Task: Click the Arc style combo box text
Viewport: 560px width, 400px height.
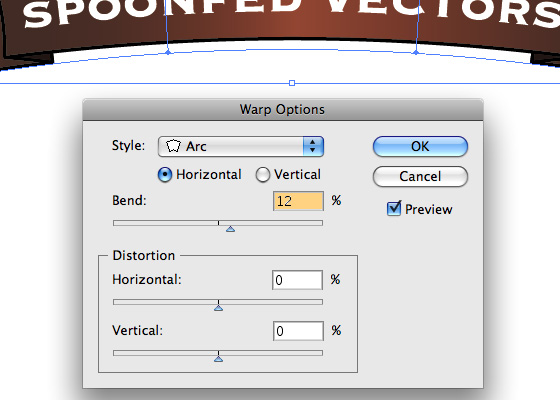Action: pyautogui.click(x=196, y=146)
